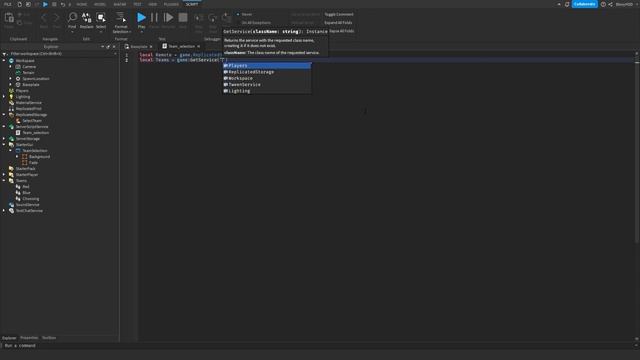
Task: Click the quick-access Play icon in title bar
Action: (x=45, y=4)
